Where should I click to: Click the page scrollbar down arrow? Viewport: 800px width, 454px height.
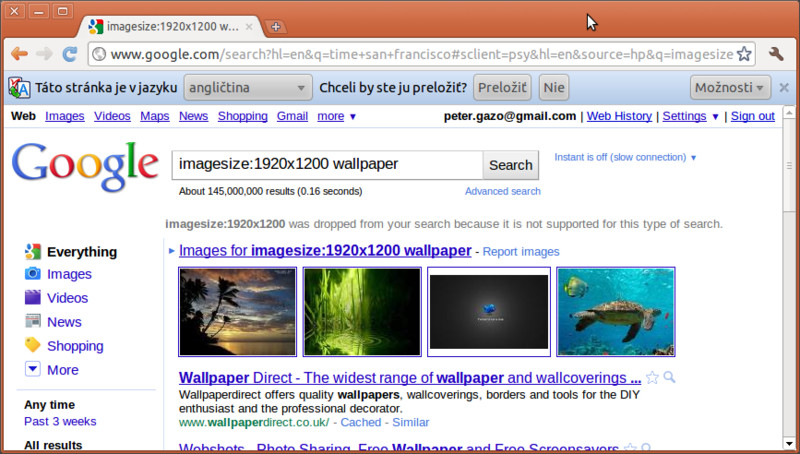tap(789, 443)
